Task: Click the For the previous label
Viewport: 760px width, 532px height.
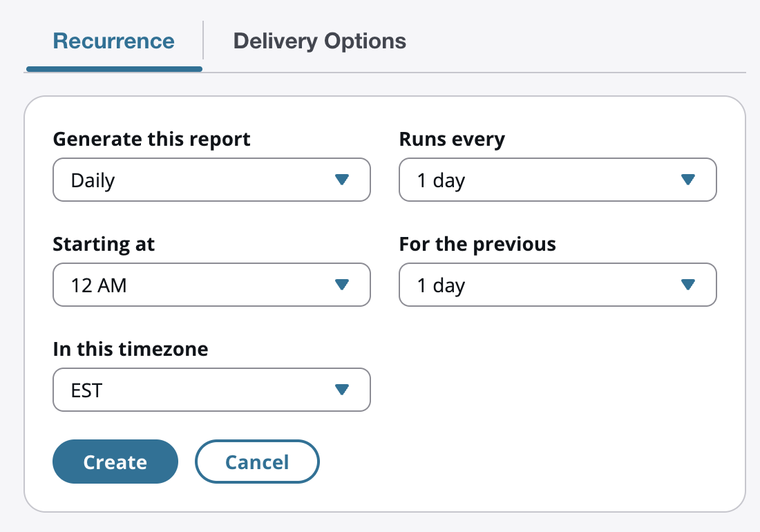Action: pos(477,244)
